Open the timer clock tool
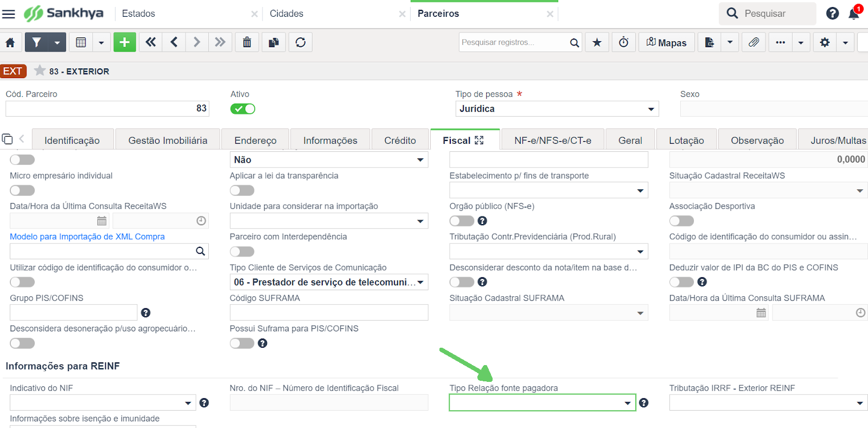 tap(624, 42)
